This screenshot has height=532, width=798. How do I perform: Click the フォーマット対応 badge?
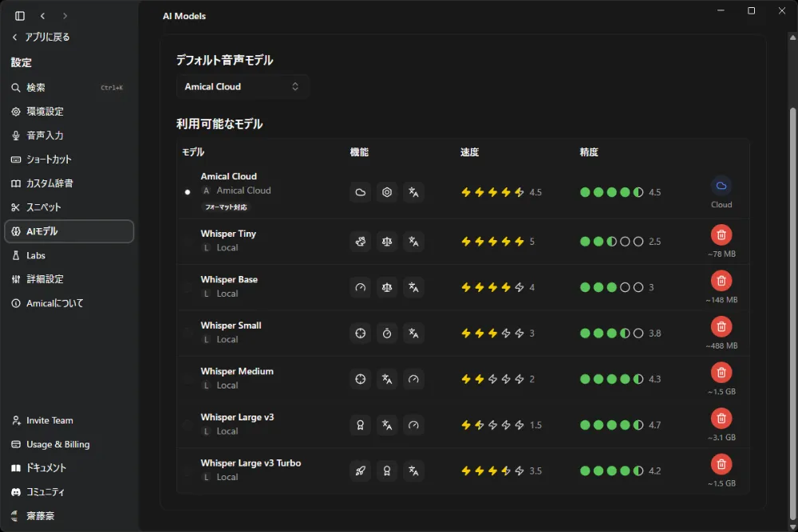pyautogui.click(x=226, y=207)
